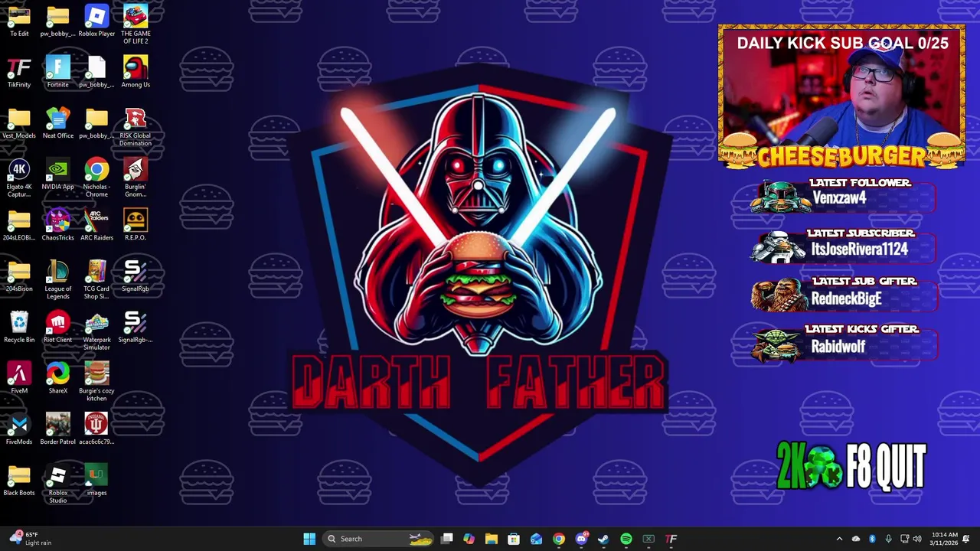Open Nicholas - Chrome desktop shortcut
This screenshot has width=980, height=551.
click(x=96, y=178)
